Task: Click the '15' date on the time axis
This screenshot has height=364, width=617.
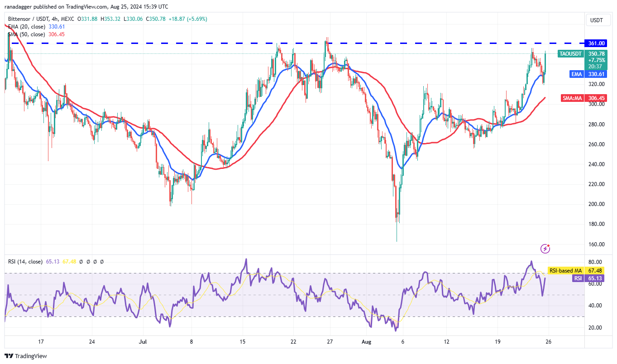Action: [x=242, y=341]
